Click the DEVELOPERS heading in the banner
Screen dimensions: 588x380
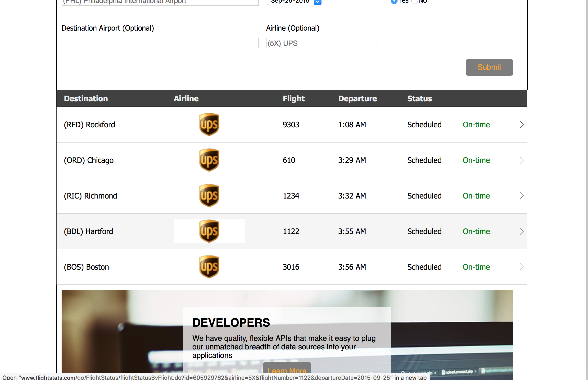click(231, 323)
